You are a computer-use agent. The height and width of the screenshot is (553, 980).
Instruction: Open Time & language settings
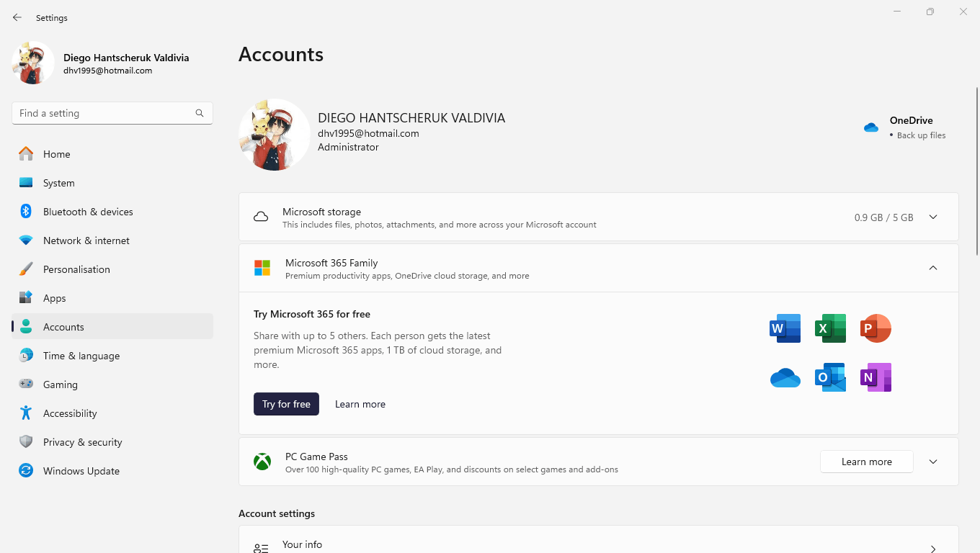pyautogui.click(x=112, y=356)
